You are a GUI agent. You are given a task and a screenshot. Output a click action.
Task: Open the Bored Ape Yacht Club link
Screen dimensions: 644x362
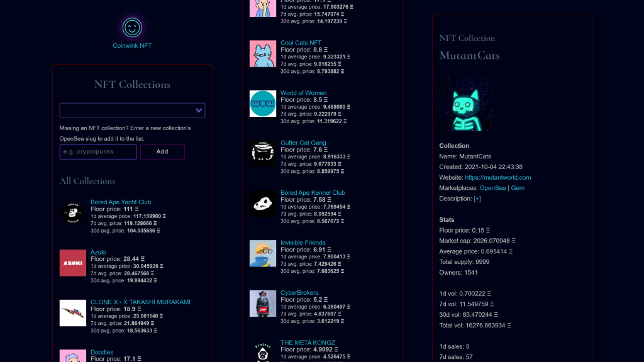point(121,202)
